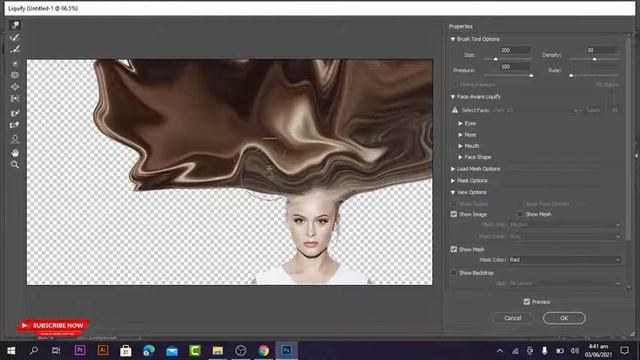Select the Twirl Clockwise tool
The width and height of the screenshot is (640, 360).
tap(15, 64)
